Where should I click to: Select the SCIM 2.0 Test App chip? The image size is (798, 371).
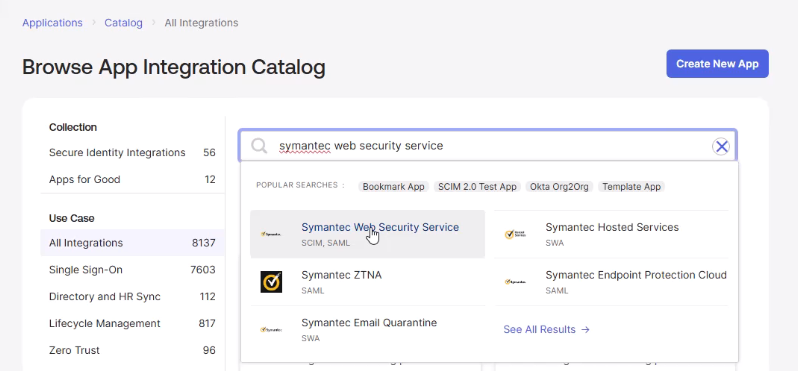[477, 187]
